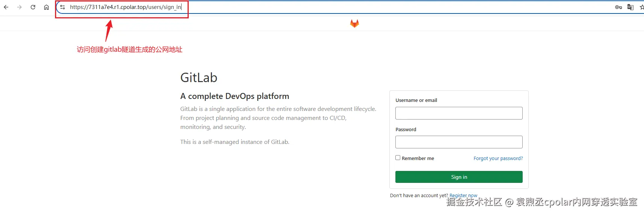The height and width of the screenshot is (214, 644).
Task: Open the translate page icon
Action: (x=631, y=7)
